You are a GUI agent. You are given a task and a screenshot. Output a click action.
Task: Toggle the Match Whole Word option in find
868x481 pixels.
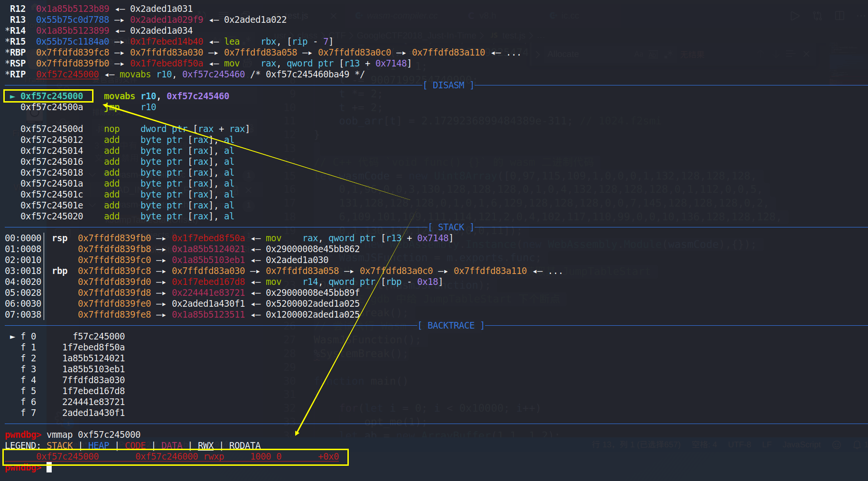click(x=653, y=55)
